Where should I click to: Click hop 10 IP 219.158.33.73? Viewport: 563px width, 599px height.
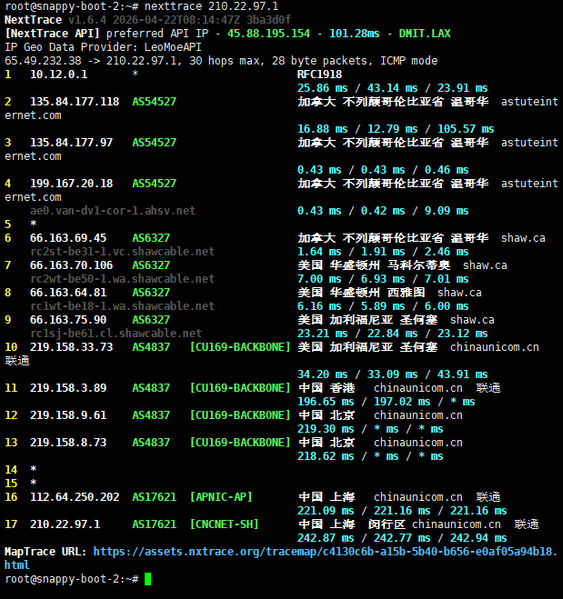click(71, 347)
